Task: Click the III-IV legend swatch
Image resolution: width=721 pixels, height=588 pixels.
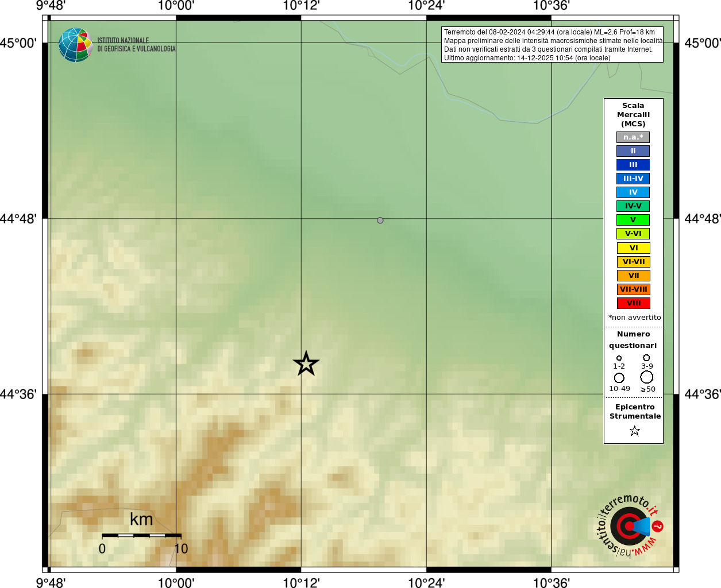Action: tap(633, 179)
